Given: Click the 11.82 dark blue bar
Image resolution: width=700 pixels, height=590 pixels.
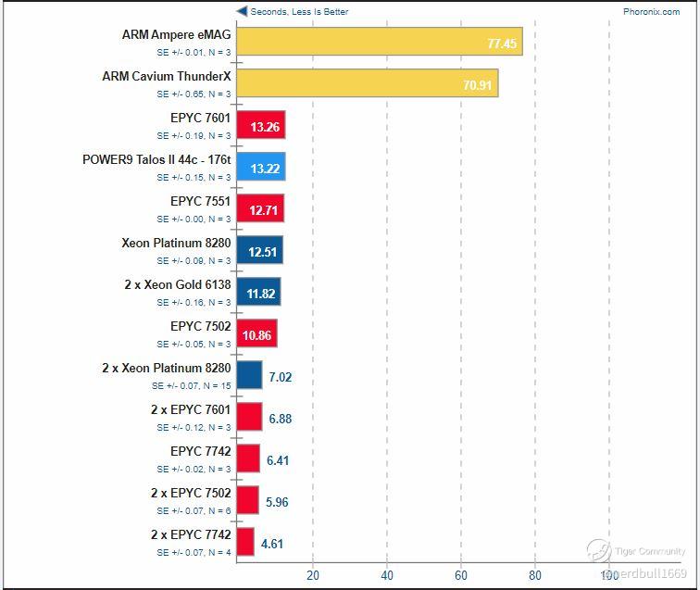Looking at the screenshot, I should (258, 291).
